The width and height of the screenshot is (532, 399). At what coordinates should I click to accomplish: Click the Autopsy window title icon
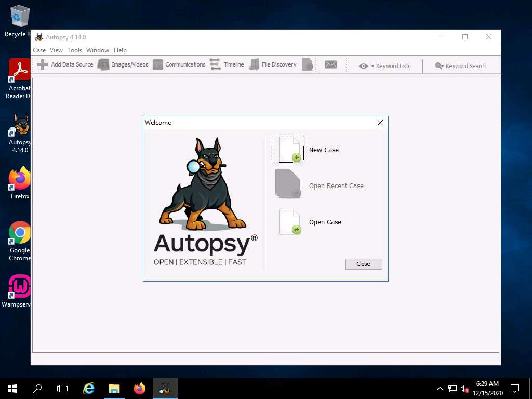tap(39, 37)
